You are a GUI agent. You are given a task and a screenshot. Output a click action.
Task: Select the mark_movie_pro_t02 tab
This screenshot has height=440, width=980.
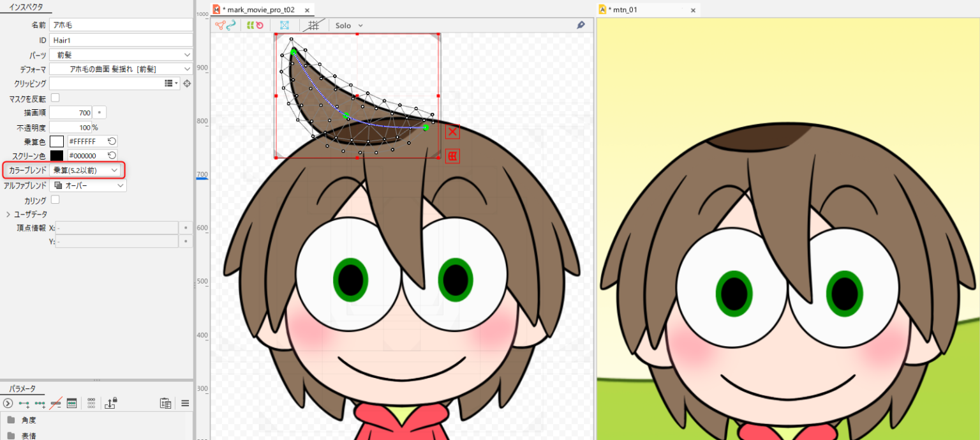tap(258, 10)
